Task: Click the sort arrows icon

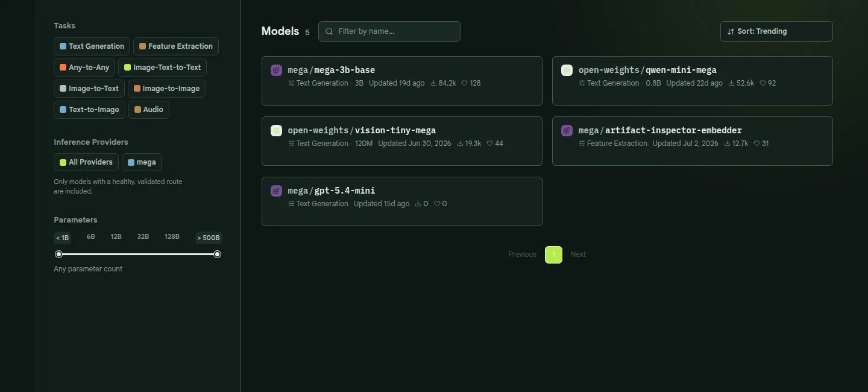Action: [x=731, y=31]
